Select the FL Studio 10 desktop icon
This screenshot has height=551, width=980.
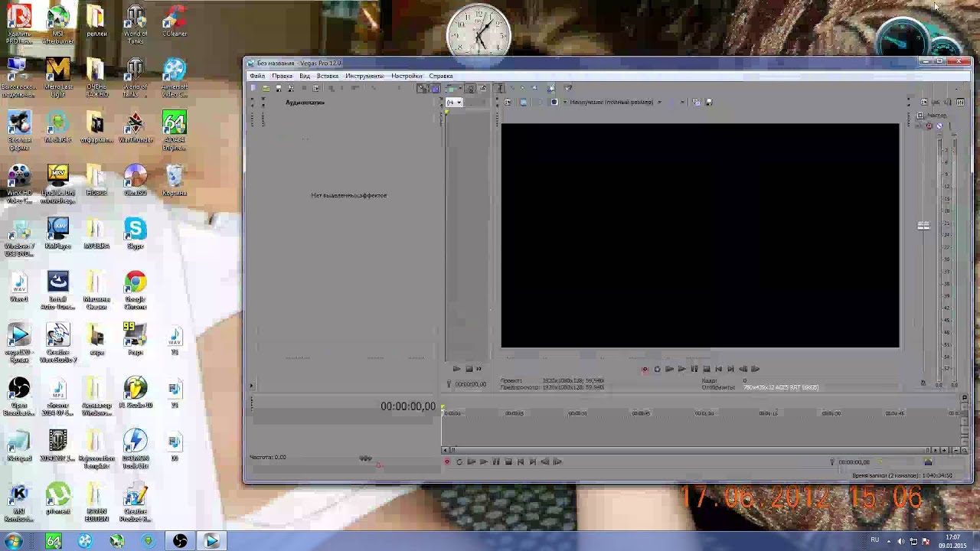coord(136,393)
